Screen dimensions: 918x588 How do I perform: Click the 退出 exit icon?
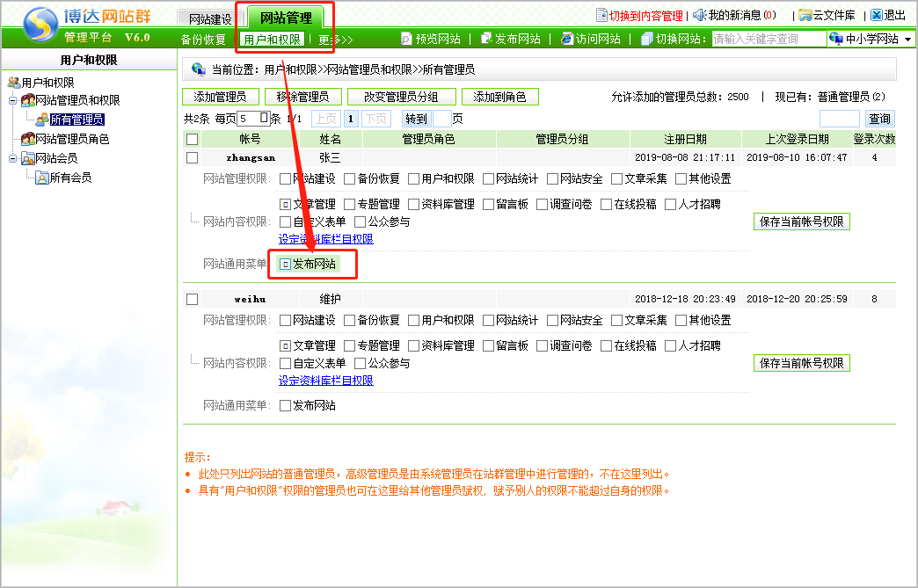pyautogui.click(x=876, y=15)
